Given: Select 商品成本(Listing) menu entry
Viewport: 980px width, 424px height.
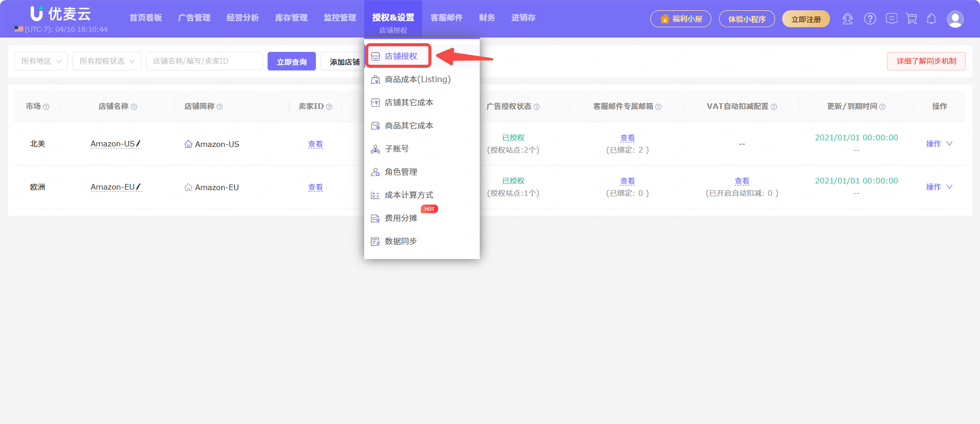Looking at the screenshot, I should click(422, 79).
